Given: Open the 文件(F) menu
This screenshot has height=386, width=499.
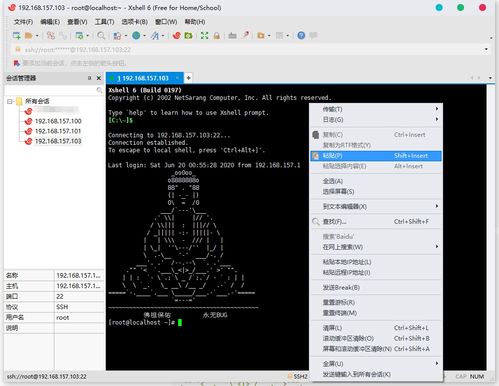Looking at the screenshot, I should click(23, 22).
